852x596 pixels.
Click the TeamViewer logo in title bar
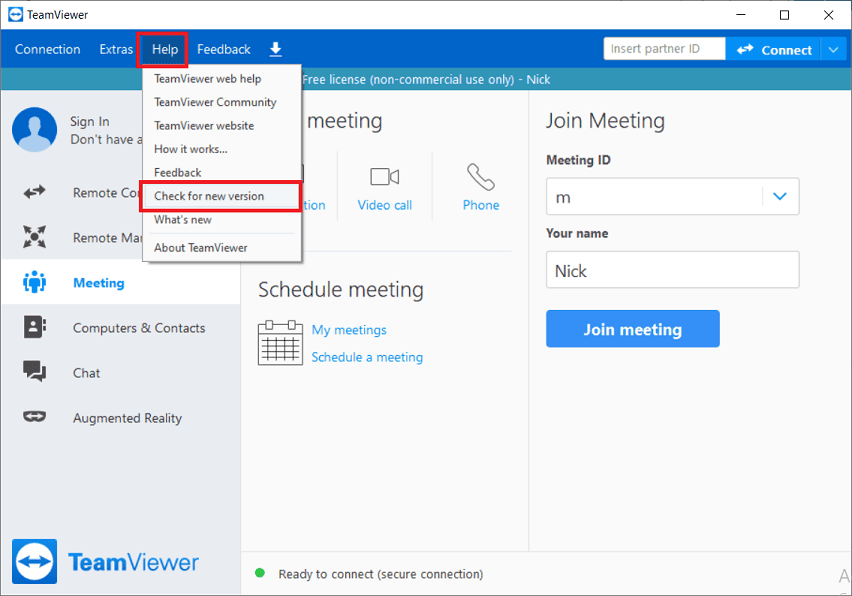(x=16, y=15)
